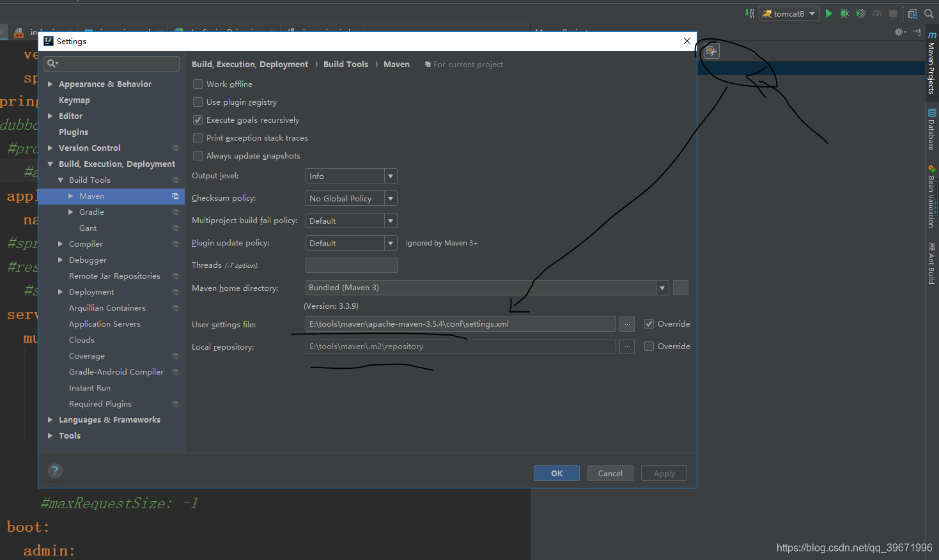Expand the Editor tree node

[x=50, y=116]
